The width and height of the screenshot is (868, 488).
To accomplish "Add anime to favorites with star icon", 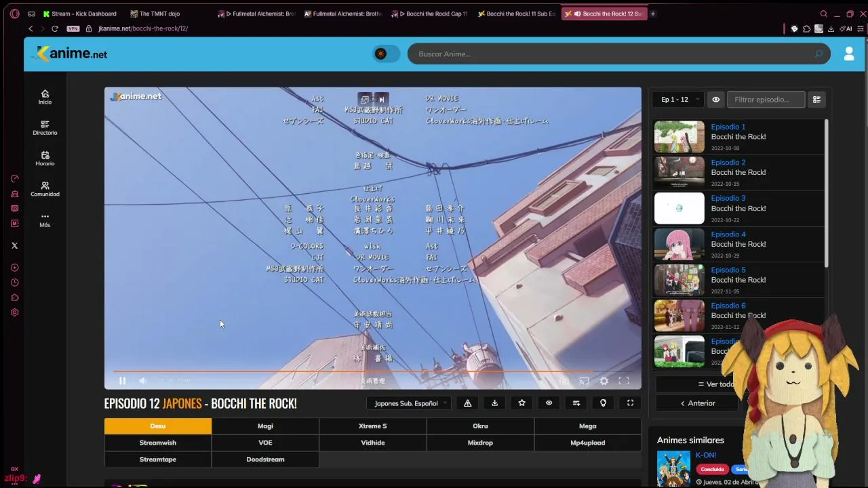I will pos(521,403).
